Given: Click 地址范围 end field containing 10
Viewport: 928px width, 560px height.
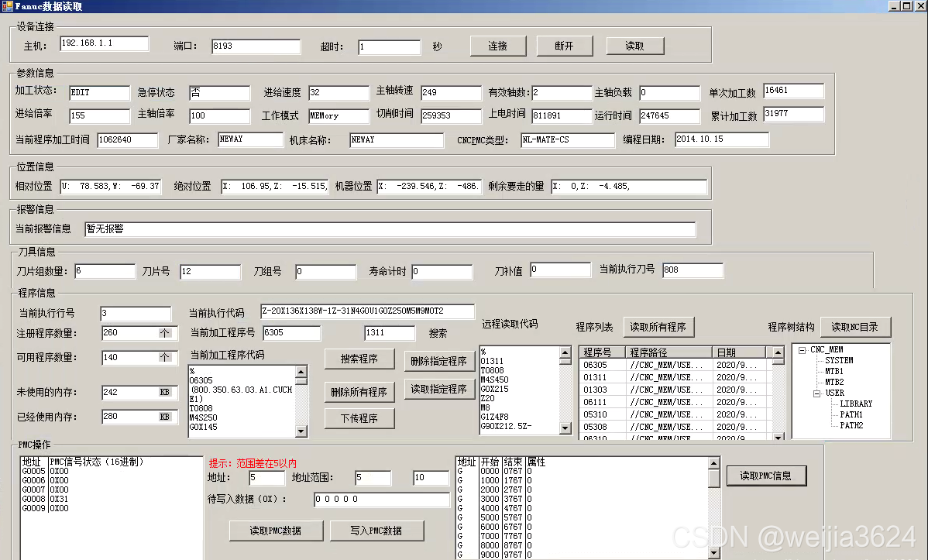Looking at the screenshot, I should point(430,478).
